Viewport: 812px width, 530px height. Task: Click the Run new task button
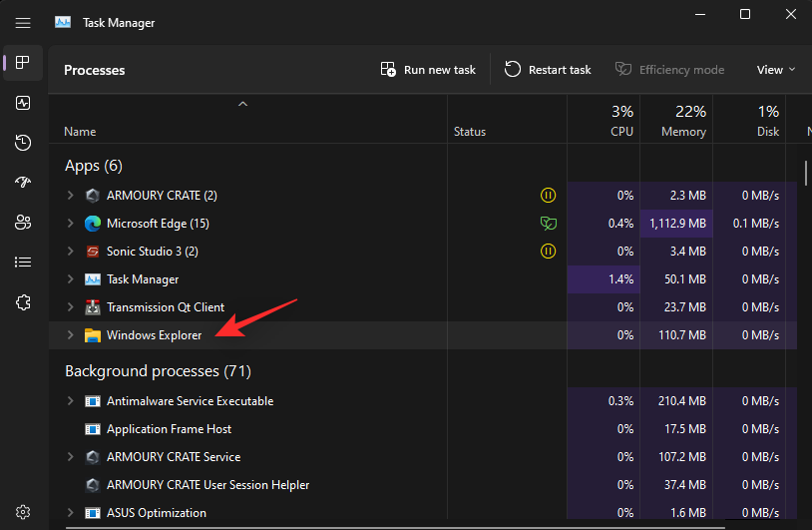[x=428, y=70]
